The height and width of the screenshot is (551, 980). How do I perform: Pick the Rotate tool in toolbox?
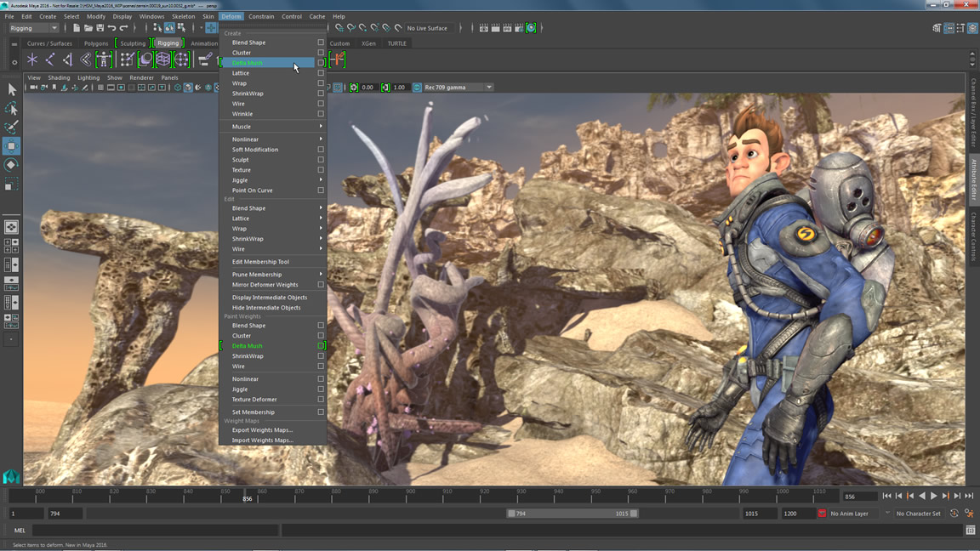click(x=11, y=165)
